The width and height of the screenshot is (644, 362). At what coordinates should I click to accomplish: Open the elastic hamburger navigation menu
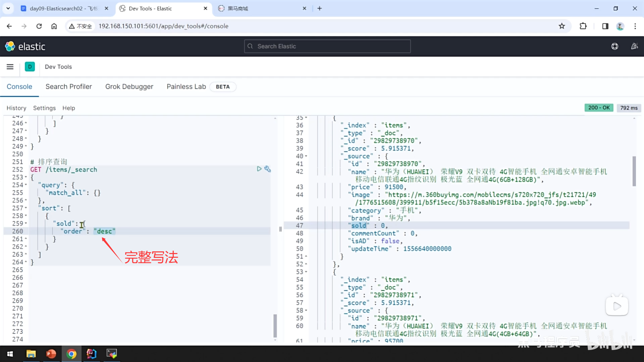point(10,67)
